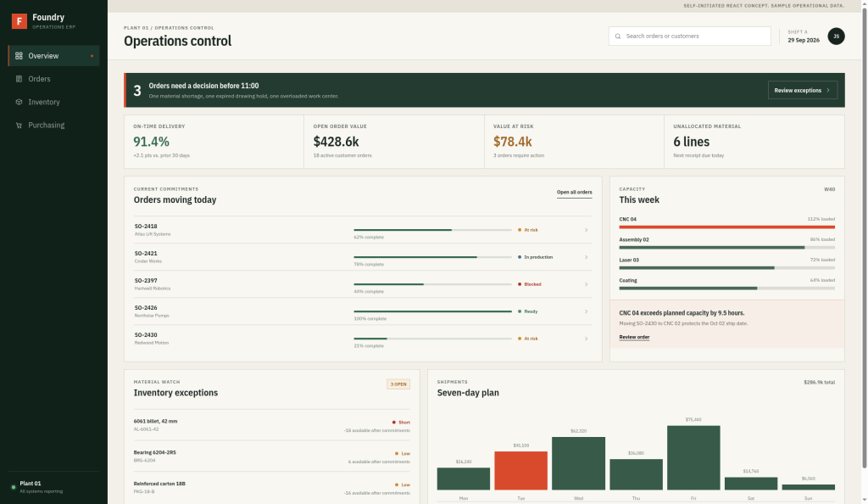Click the Purchasing cart icon in sidebar
The image size is (868, 504).
point(19,126)
